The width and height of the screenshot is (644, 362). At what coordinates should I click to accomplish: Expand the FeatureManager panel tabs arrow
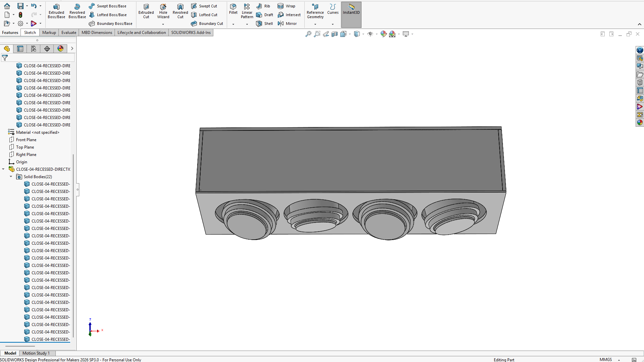[72, 49]
